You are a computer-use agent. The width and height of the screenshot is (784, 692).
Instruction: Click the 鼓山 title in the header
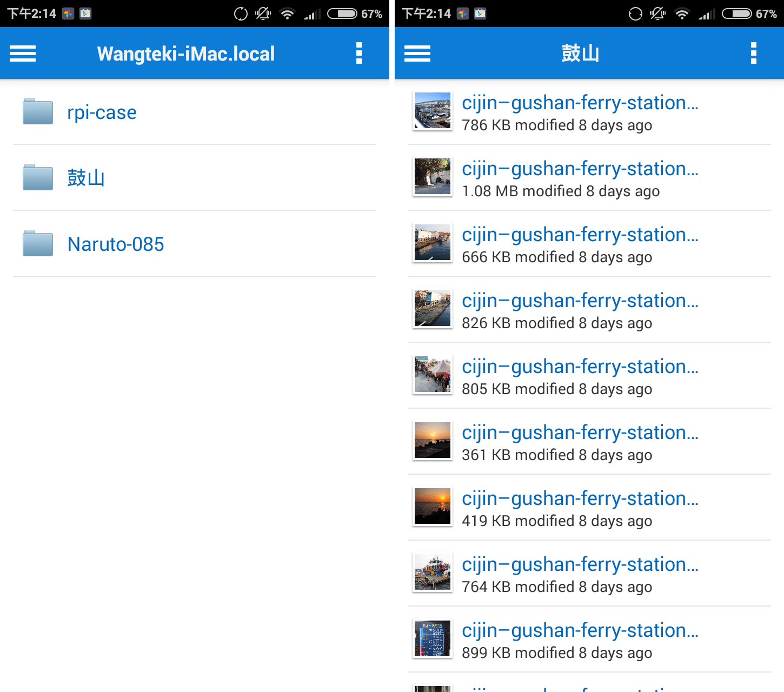580,53
